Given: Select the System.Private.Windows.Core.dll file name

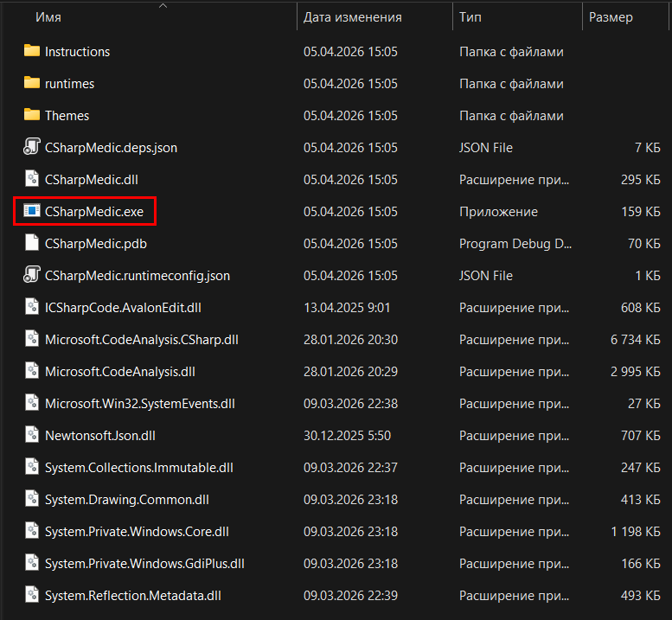Looking at the screenshot, I should 137,531.
